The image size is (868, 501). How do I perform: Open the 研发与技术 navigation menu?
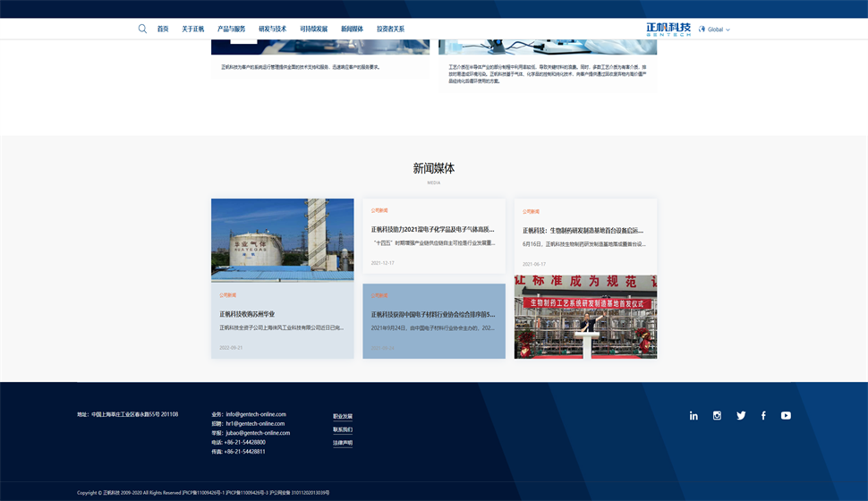[x=272, y=29]
